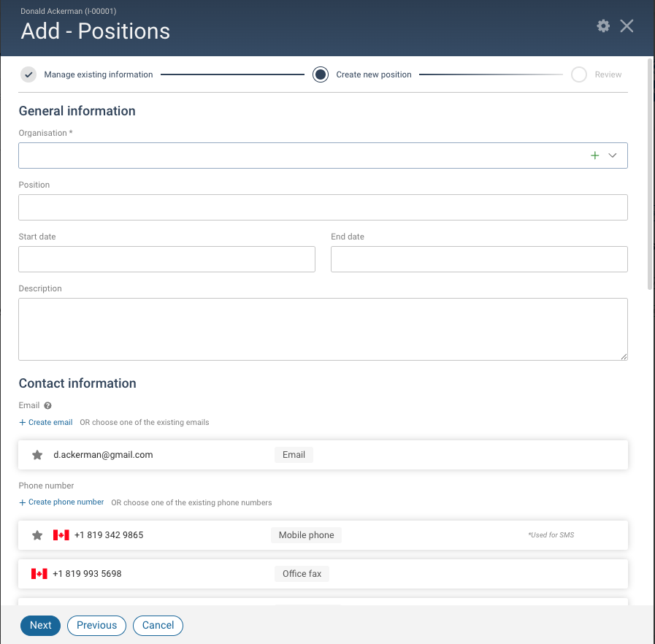Toggle star on d.ackerman@gmail.com email
The width and height of the screenshot is (655, 644).
coord(37,455)
